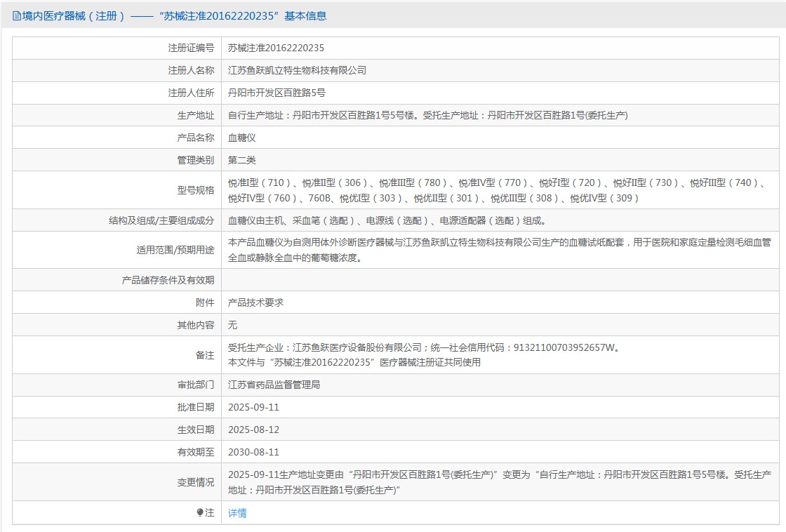Select registration number value 苏械注准20162220235
Image resolution: width=786 pixels, height=532 pixels.
tap(276, 48)
